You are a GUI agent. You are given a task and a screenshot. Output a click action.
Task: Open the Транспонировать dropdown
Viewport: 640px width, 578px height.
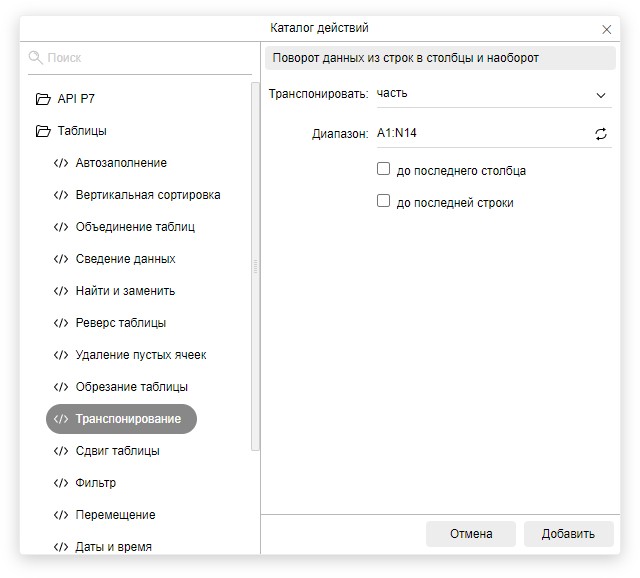(x=490, y=95)
